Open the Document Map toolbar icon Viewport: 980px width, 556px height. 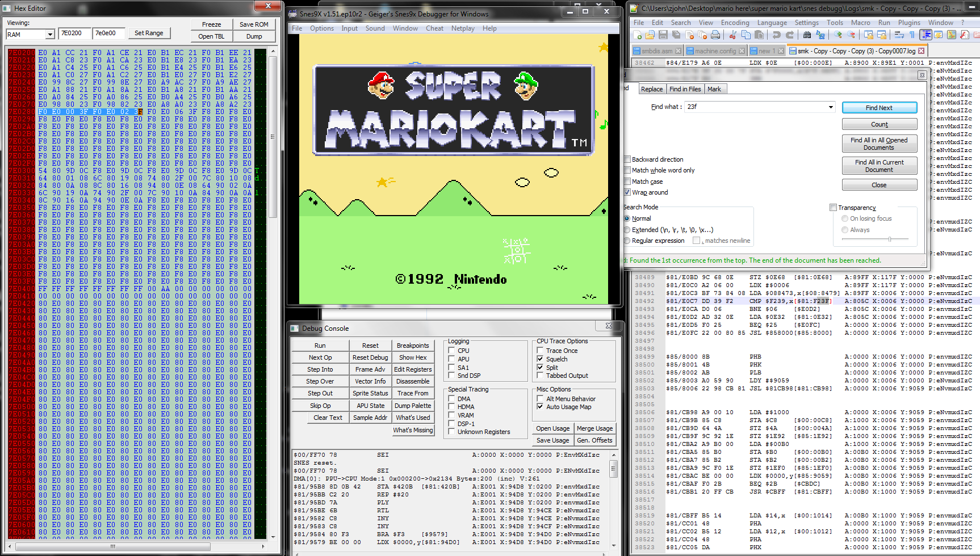952,35
